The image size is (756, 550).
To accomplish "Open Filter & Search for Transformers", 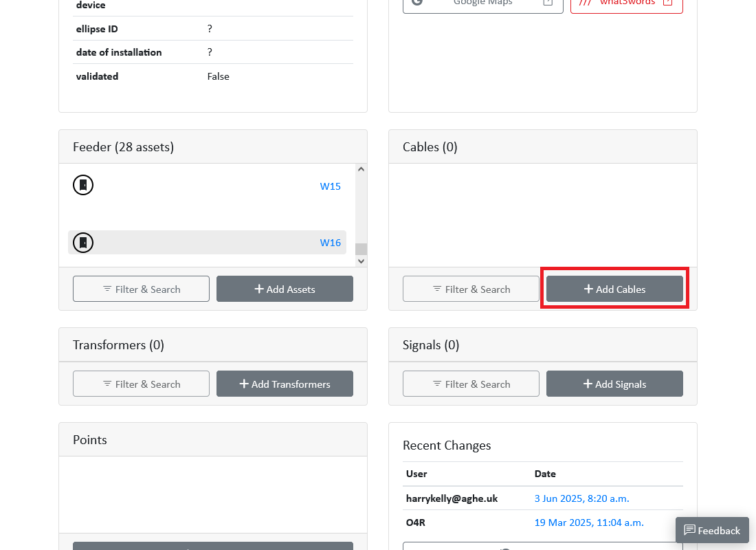I will (x=141, y=384).
